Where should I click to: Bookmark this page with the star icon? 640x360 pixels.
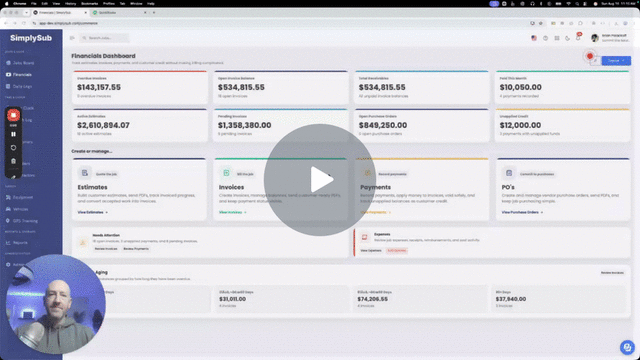[x=541, y=23]
